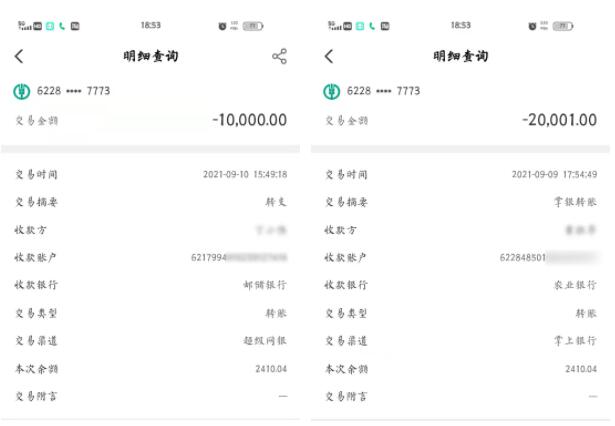
Task: Tap the 明细查询 title on the share-icon screen
Action: [x=153, y=56]
